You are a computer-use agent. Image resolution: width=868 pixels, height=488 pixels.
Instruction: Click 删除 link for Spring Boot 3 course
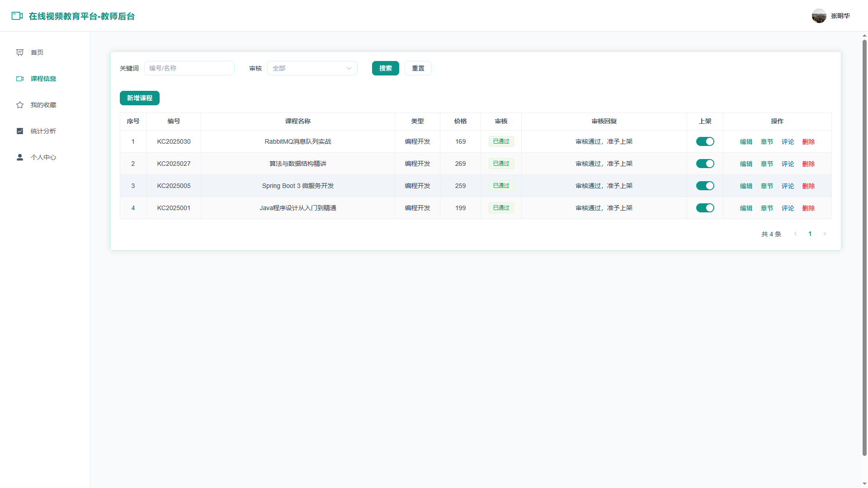808,186
